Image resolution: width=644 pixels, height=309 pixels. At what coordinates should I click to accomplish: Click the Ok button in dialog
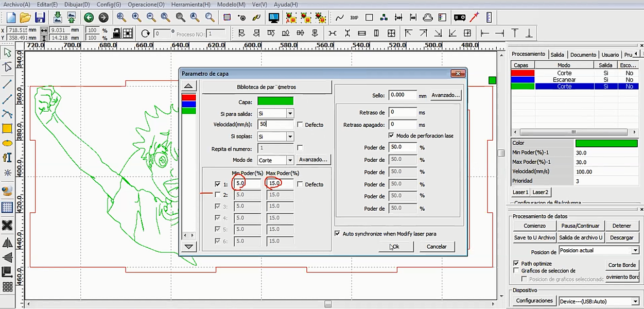[x=395, y=247]
